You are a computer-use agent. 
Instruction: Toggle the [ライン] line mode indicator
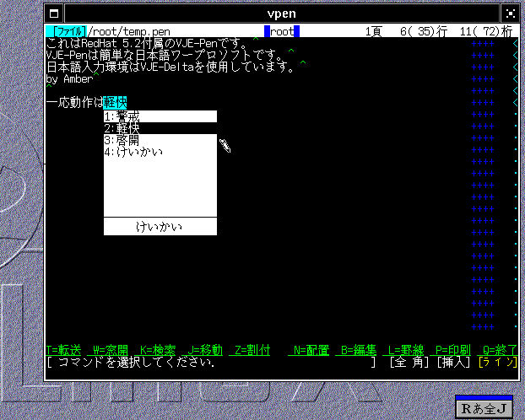[x=498, y=362]
